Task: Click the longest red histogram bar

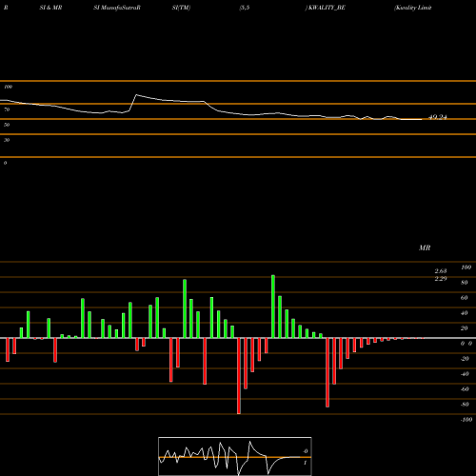Action: point(239,376)
